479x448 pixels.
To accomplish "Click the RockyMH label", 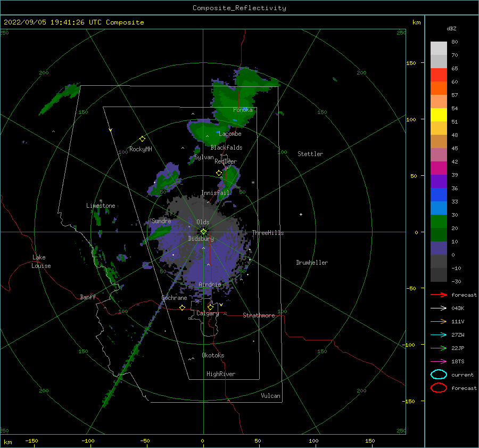I will click(x=141, y=149).
